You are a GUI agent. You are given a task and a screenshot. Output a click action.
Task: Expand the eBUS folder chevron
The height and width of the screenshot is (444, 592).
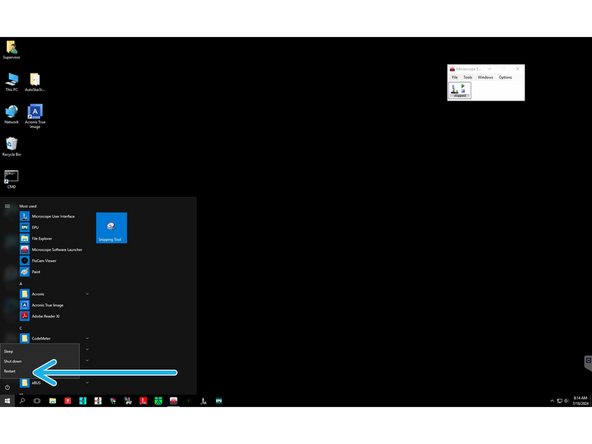pos(87,383)
